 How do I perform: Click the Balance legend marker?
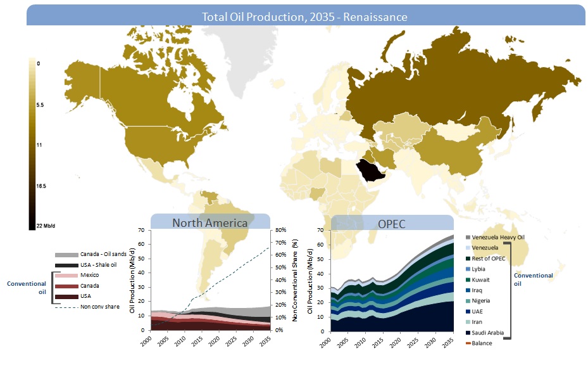coord(468,343)
